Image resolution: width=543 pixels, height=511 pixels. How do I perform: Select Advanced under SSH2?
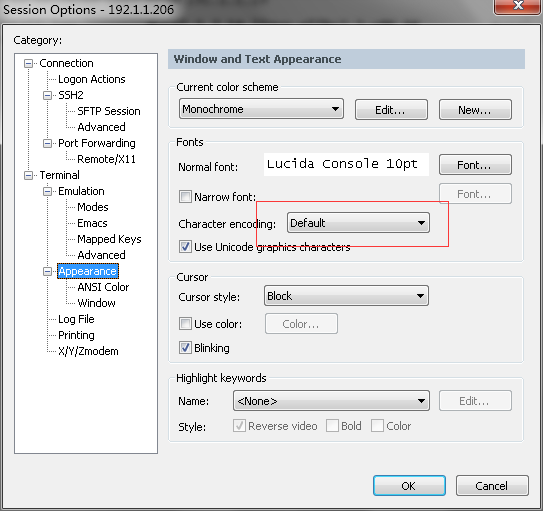click(101, 127)
